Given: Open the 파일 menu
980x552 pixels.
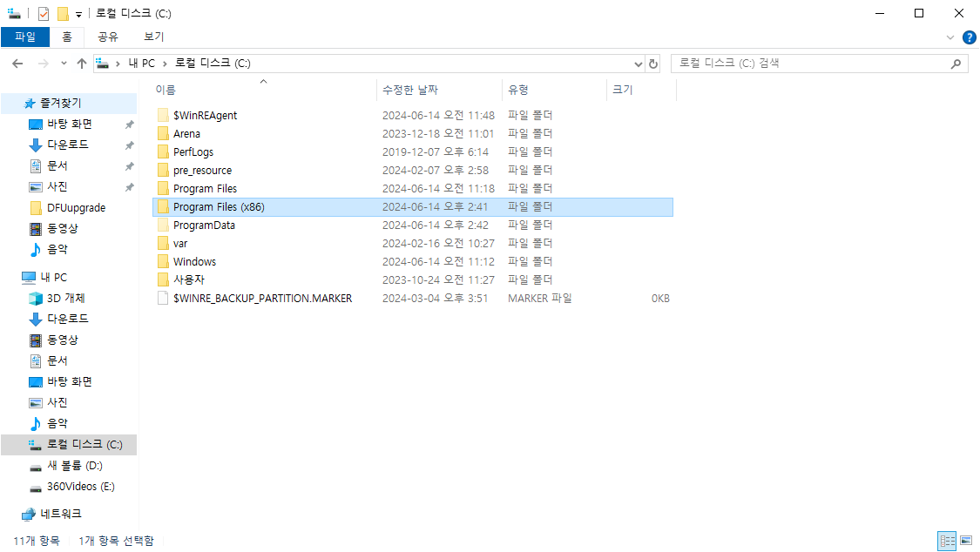Looking at the screenshot, I should tap(26, 37).
